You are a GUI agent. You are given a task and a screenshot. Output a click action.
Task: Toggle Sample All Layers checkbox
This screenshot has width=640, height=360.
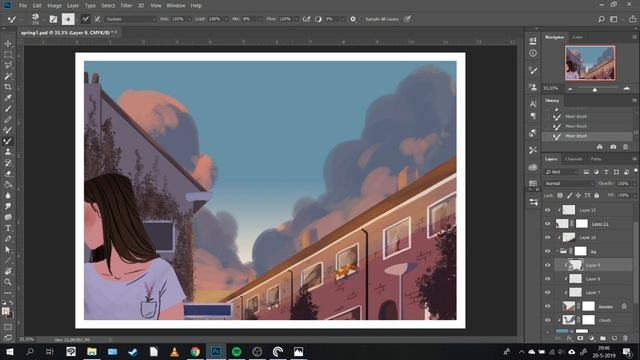coord(361,19)
